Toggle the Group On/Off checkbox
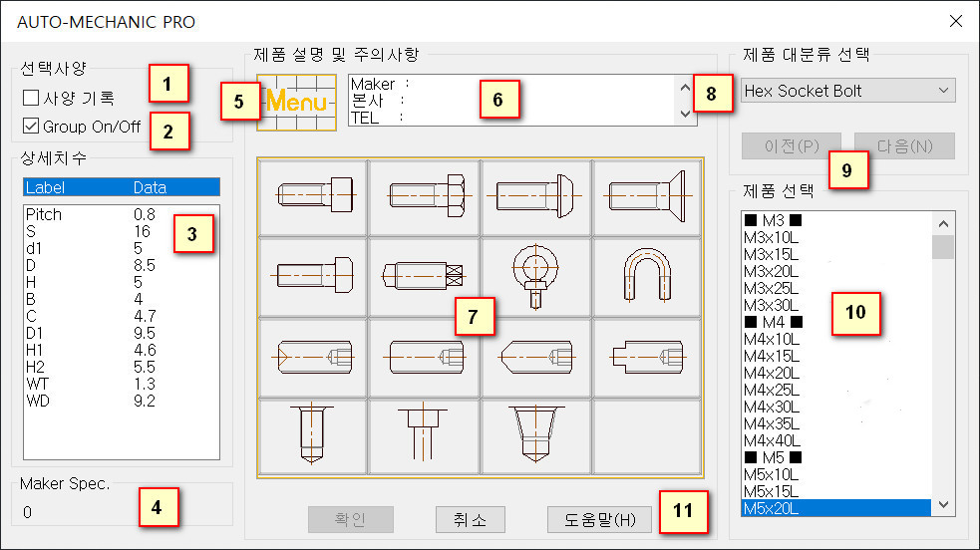The width and height of the screenshot is (980, 550). 31,127
